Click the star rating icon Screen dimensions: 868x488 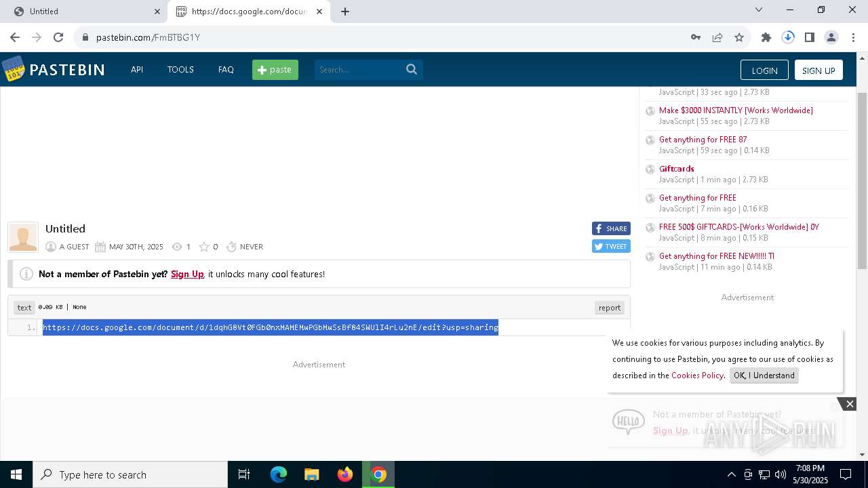click(x=203, y=247)
